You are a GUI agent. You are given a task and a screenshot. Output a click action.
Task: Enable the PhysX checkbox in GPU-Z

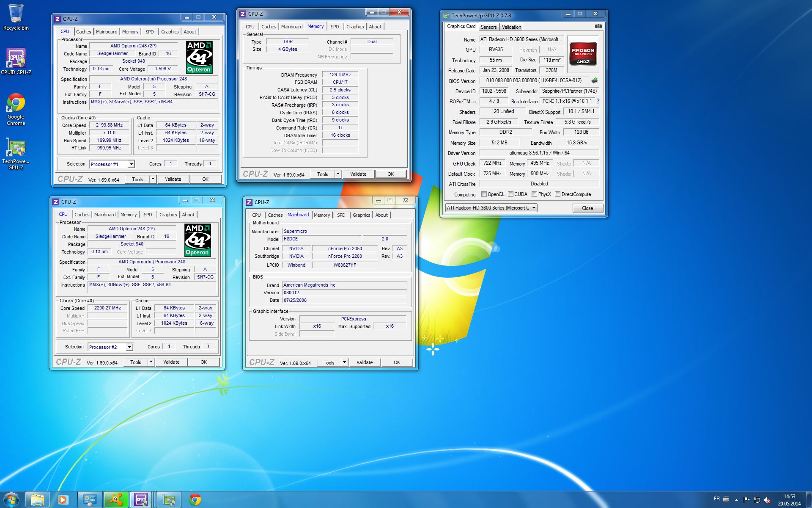pyautogui.click(x=535, y=194)
